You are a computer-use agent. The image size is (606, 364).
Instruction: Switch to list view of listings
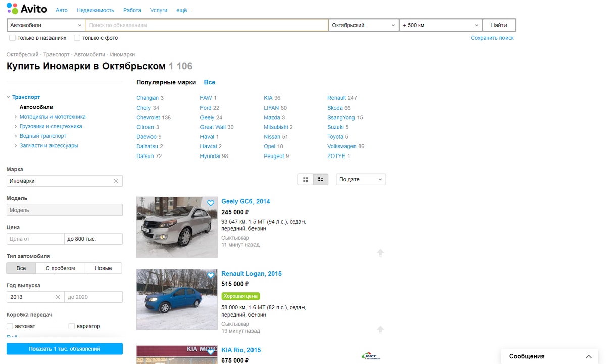point(321,179)
